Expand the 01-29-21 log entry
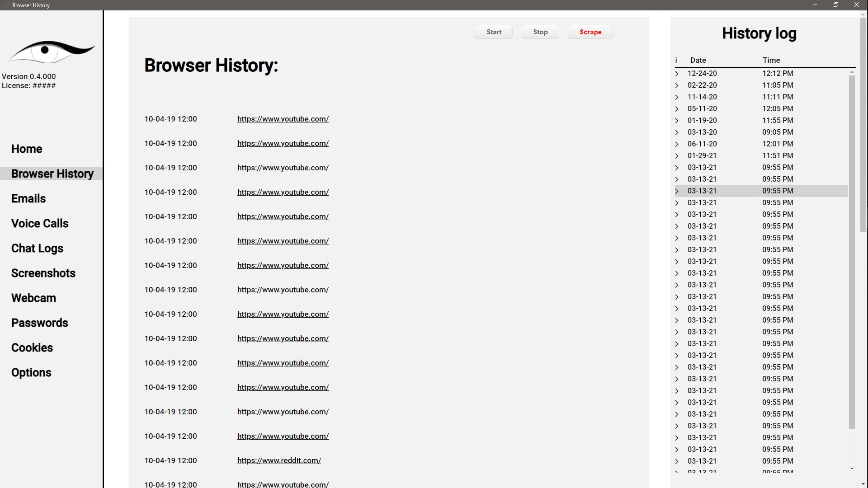The width and height of the screenshot is (868, 488). (x=677, y=156)
